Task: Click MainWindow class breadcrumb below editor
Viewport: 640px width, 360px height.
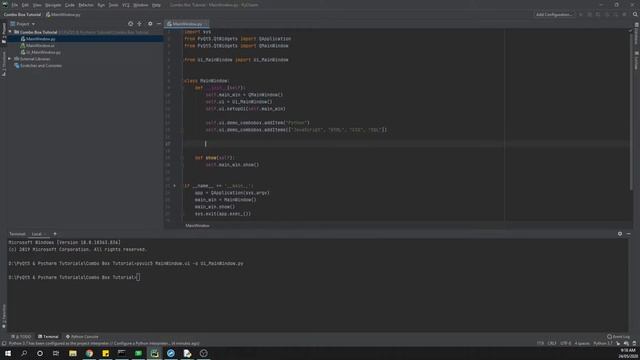Action: pos(198,225)
